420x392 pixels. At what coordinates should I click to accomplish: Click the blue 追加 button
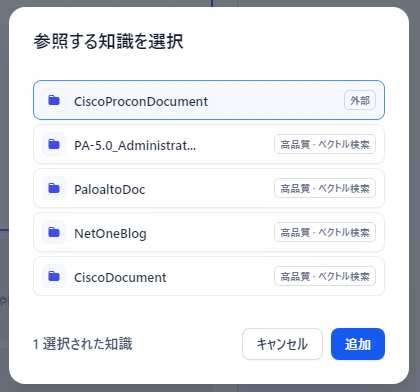pyautogui.click(x=358, y=344)
